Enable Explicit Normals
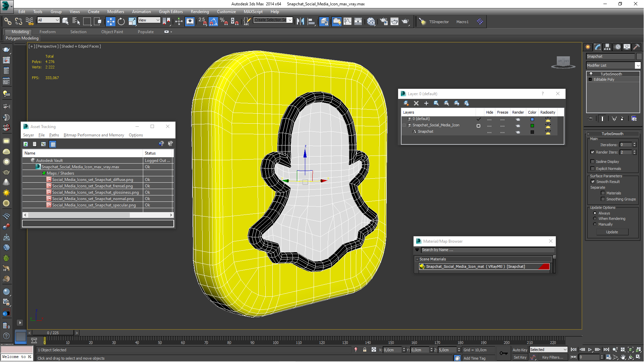 click(592, 168)
